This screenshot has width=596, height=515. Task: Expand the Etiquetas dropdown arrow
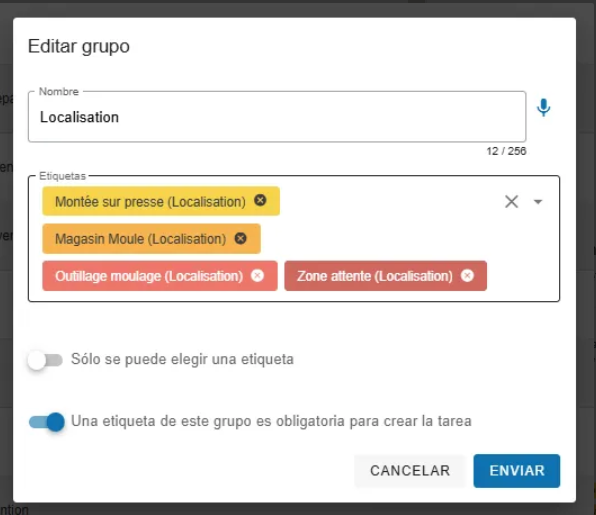(538, 201)
